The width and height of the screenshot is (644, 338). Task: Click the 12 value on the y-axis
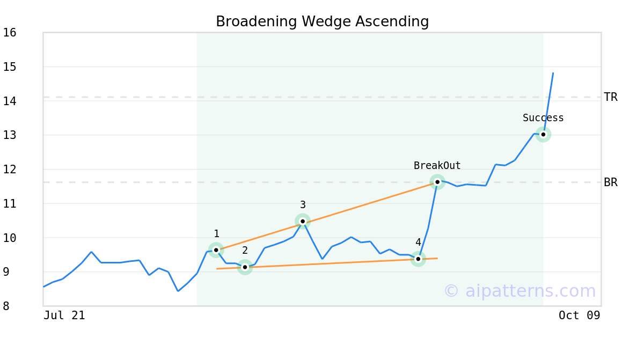(10, 170)
